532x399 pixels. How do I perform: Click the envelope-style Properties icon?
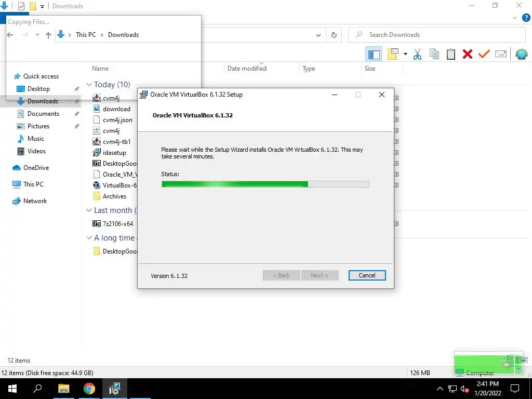[x=501, y=54]
